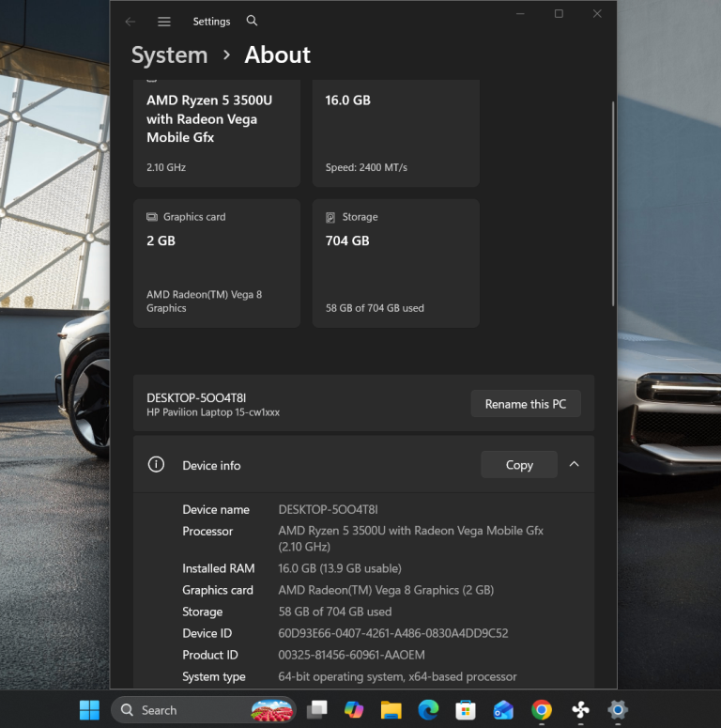Open the Storage 704 GB tile

(396, 263)
